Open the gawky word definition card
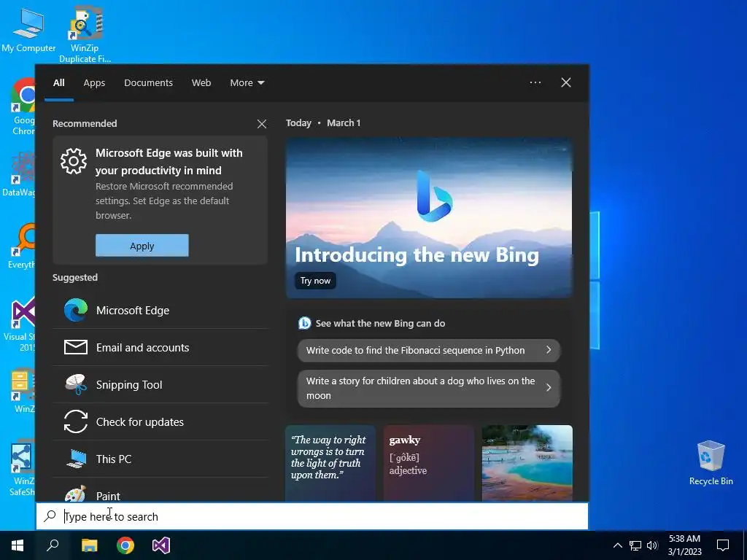 pyautogui.click(x=429, y=463)
